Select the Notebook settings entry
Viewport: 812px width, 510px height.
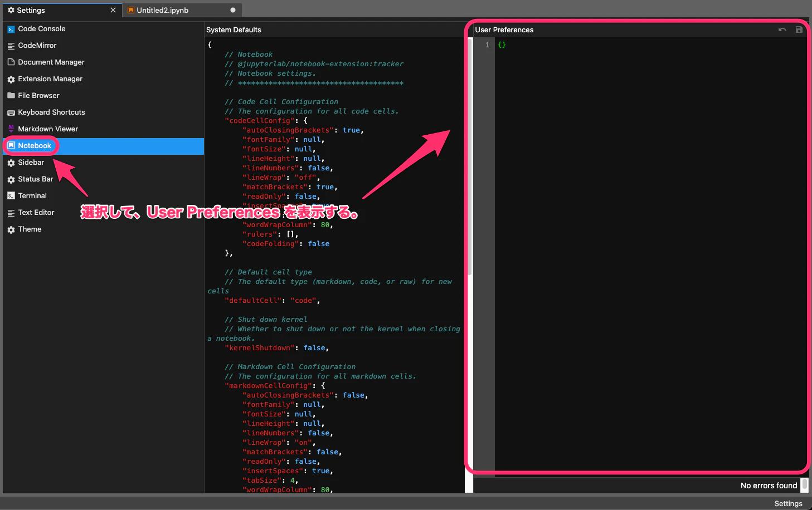[104, 146]
